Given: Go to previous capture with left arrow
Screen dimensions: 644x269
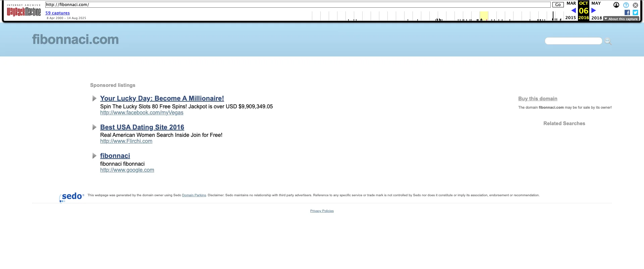Looking at the screenshot, I should pyautogui.click(x=574, y=11).
